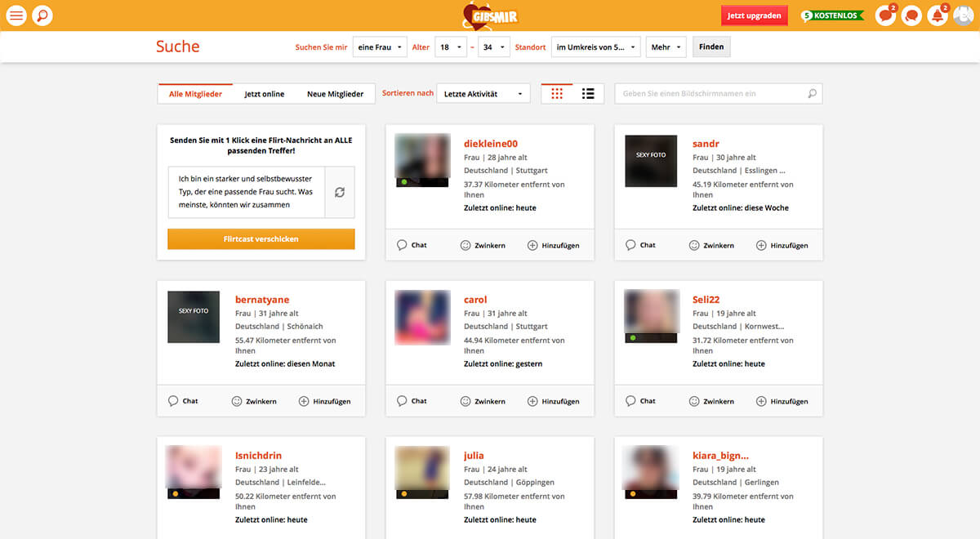Image resolution: width=980 pixels, height=539 pixels.
Task: Open Isnichdrin profile link
Action: [x=258, y=456]
